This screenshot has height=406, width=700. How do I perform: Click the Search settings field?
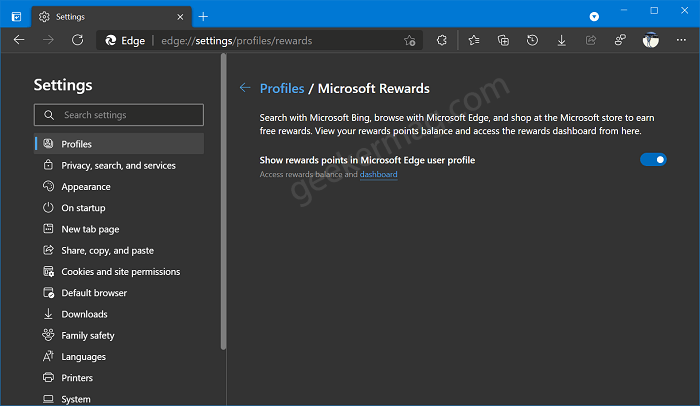[x=119, y=115]
